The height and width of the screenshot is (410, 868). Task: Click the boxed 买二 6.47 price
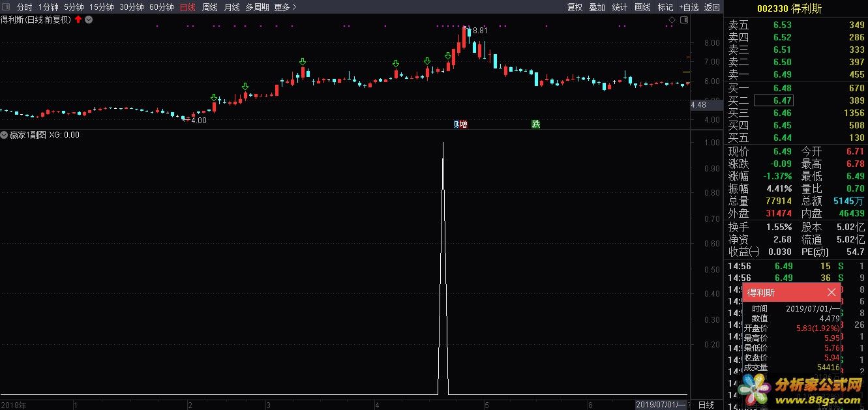click(x=773, y=100)
